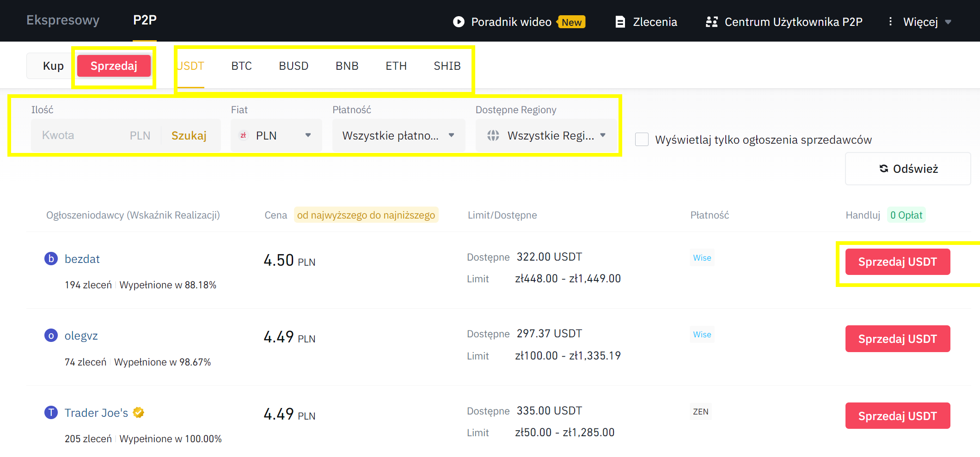
Task: Click the video play icon beside Poradnik wideo
Action: [459, 22]
